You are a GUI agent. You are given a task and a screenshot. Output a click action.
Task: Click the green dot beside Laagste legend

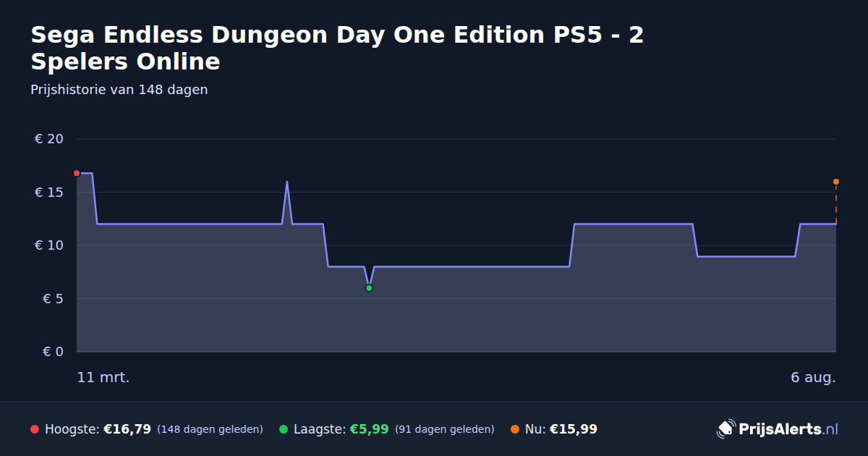click(284, 429)
